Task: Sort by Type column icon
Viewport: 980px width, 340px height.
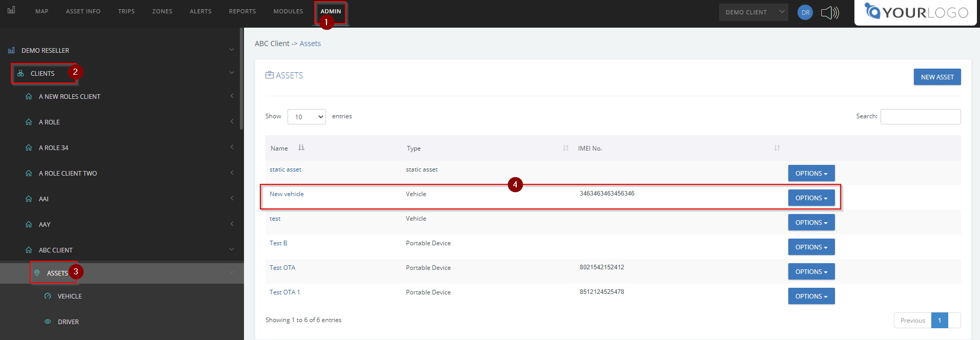Action: [x=566, y=148]
